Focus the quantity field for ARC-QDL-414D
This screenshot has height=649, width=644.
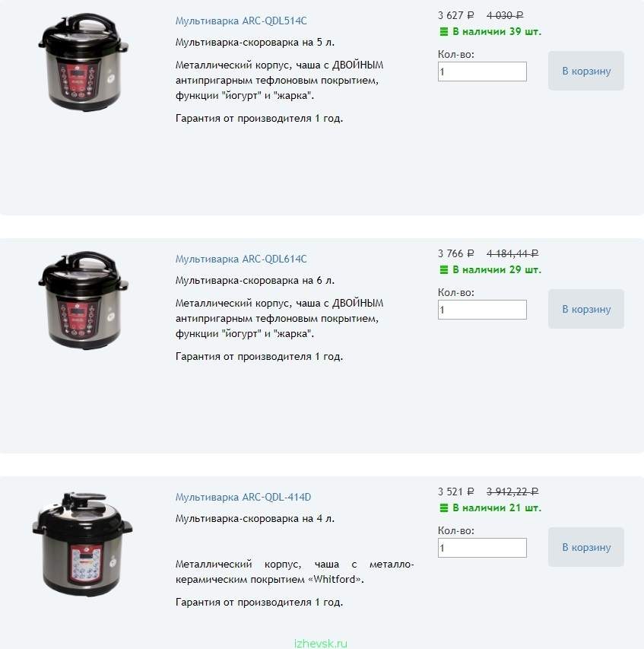click(x=482, y=548)
